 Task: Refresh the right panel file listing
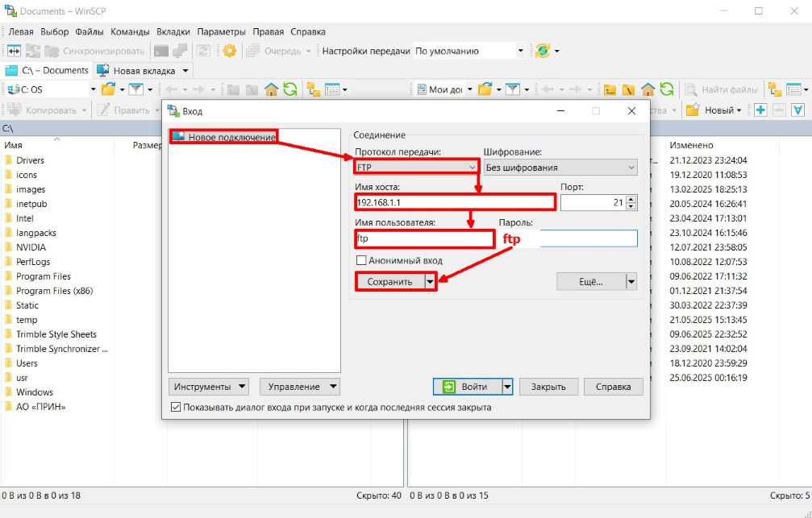667,89
